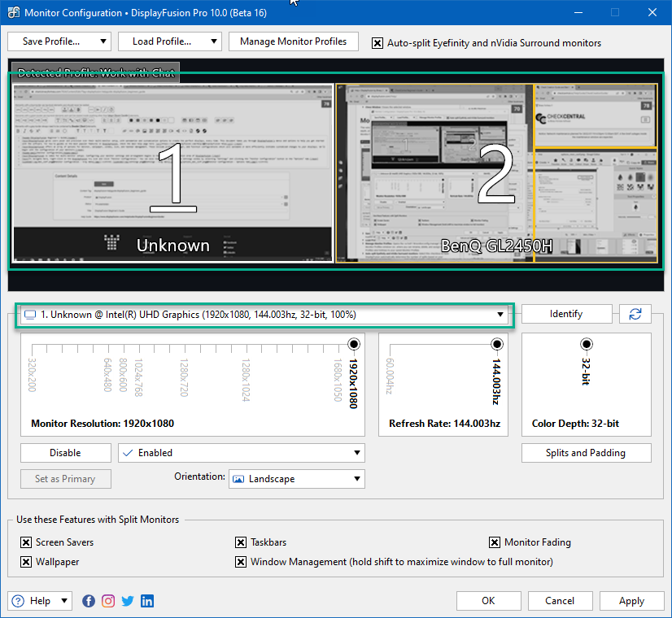The height and width of the screenshot is (618, 672).
Task: Click the OK button
Action: click(489, 601)
